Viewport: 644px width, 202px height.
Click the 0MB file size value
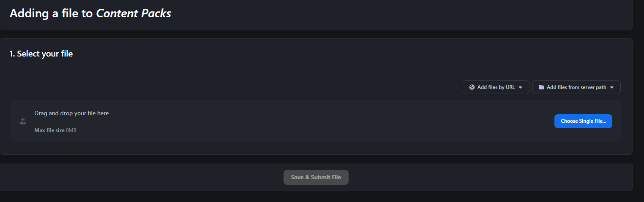(x=71, y=130)
